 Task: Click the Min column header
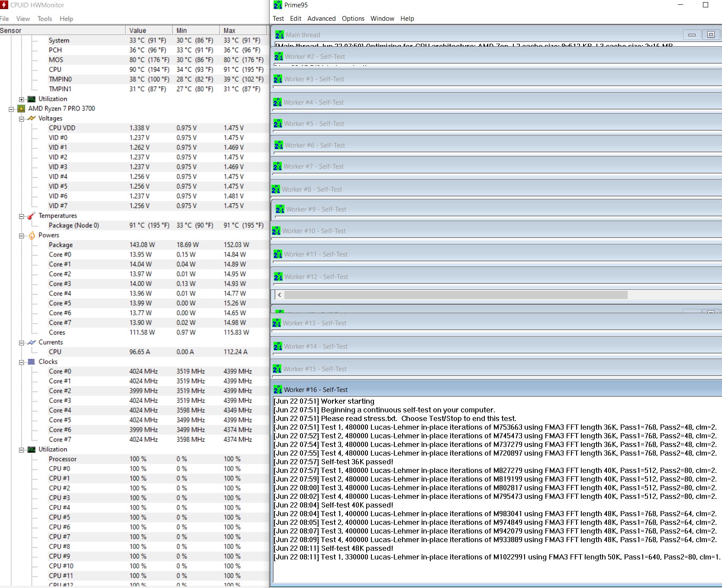196,30
